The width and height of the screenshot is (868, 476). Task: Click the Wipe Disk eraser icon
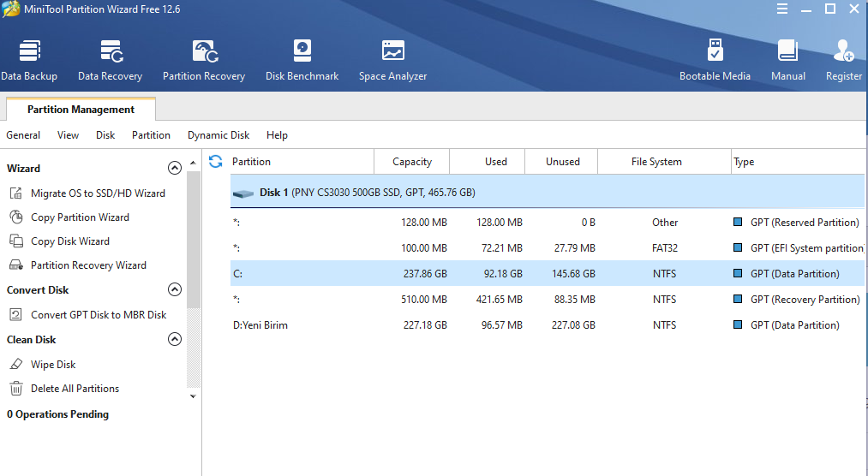(16, 365)
